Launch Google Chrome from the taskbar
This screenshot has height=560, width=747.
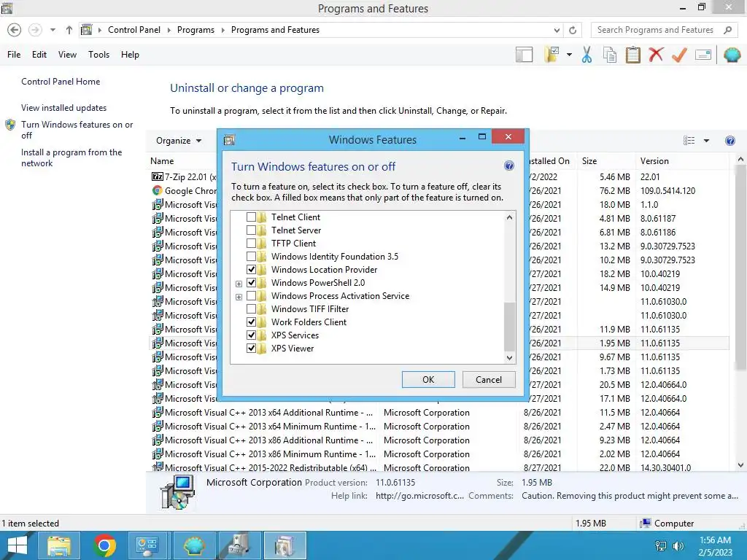tap(104, 545)
